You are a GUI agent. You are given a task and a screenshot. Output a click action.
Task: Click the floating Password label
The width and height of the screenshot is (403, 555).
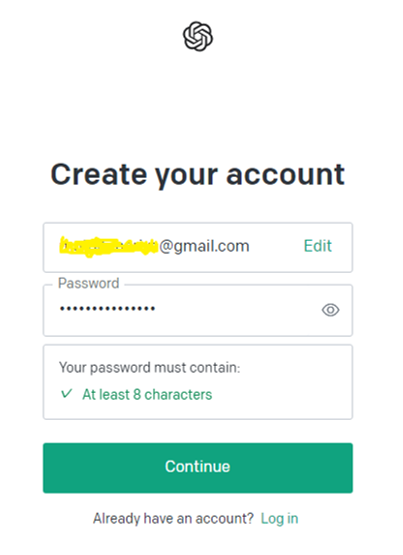pos(88,283)
